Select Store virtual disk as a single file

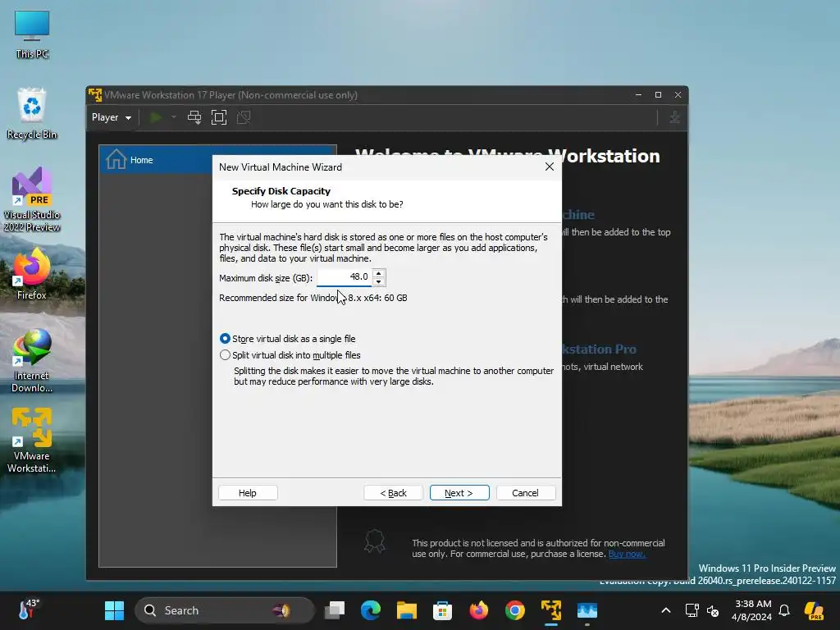click(288, 339)
